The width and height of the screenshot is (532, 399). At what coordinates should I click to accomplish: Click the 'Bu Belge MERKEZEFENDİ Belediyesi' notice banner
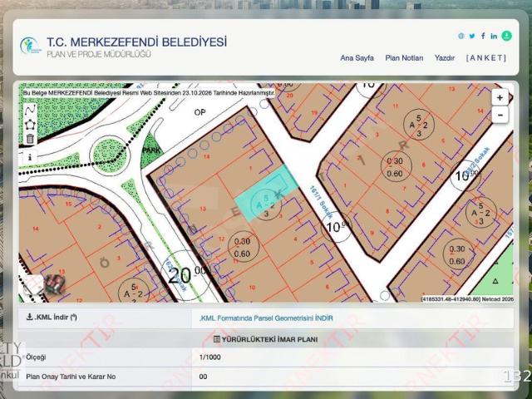click(x=148, y=92)
